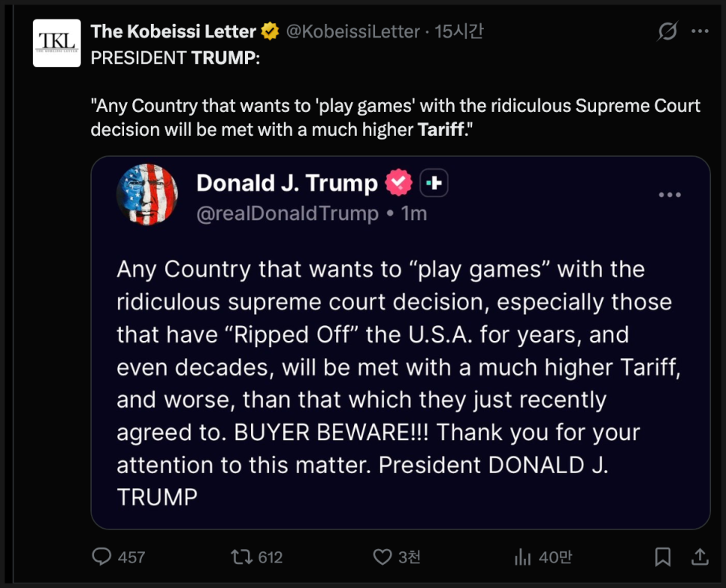Click the @KobeissiLetter handle
This screenshot has width=726, height=588.
coord(352,32)
